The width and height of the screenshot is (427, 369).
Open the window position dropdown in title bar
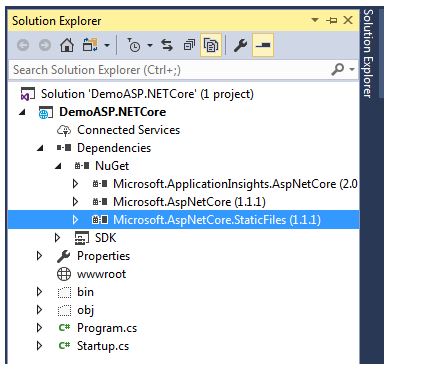click(x=315, y=20)
